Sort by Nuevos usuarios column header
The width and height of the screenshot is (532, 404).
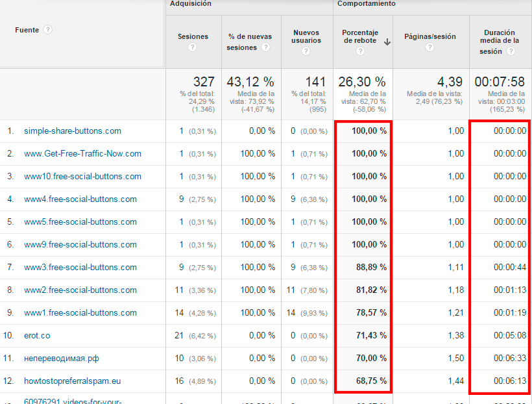(306, 37)
